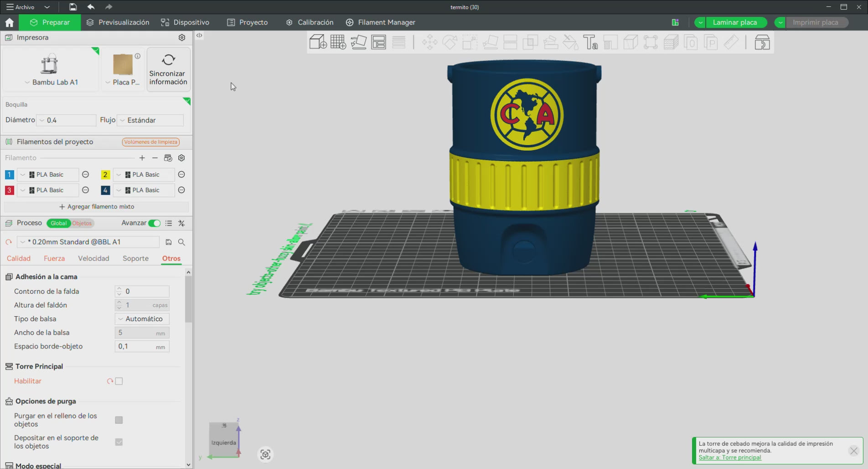Screen dimensions: 868x469
Task: Click the Add object cube icon
Action: pyautogui.click(x=318, y=42)
